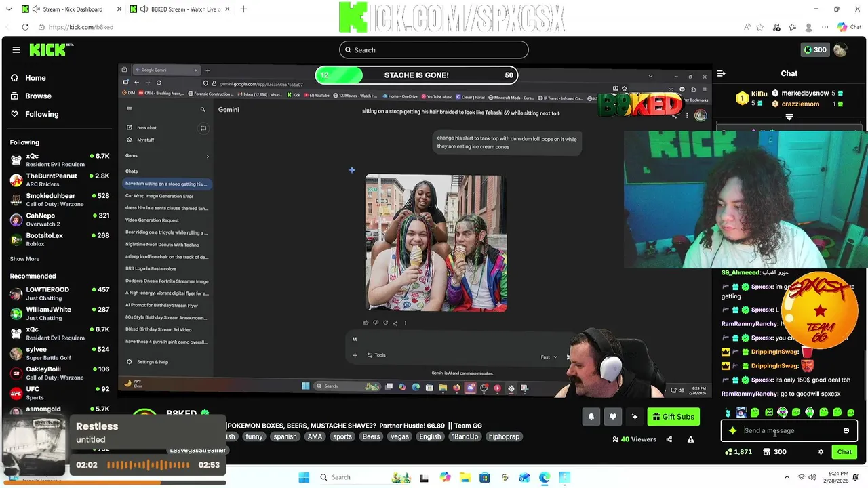Open the user profile avatar menu
Screen dimensions: 868x488
[841, 49]
